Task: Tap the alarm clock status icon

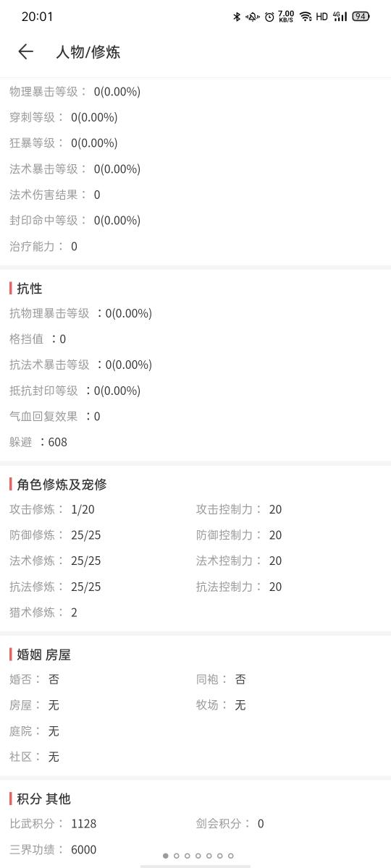Action: pyautogui.click(x=269, y=17)
